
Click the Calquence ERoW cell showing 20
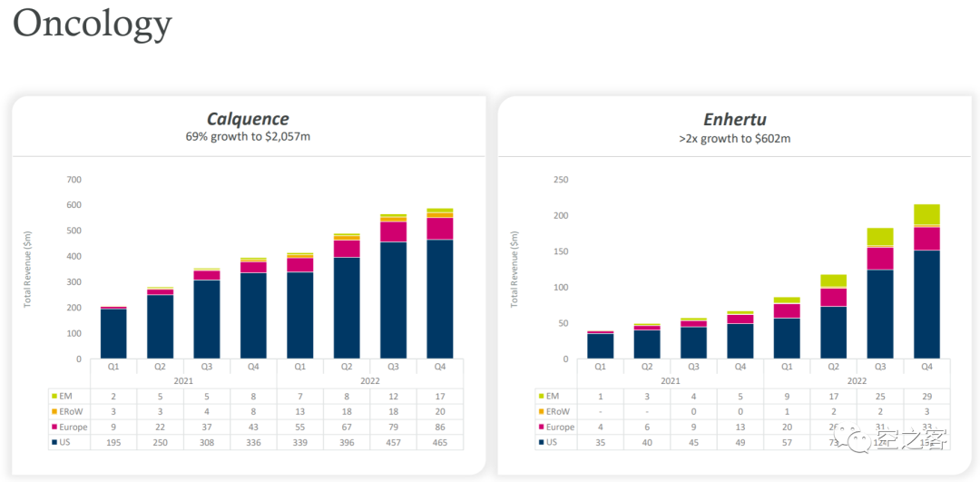pos(440,412)
